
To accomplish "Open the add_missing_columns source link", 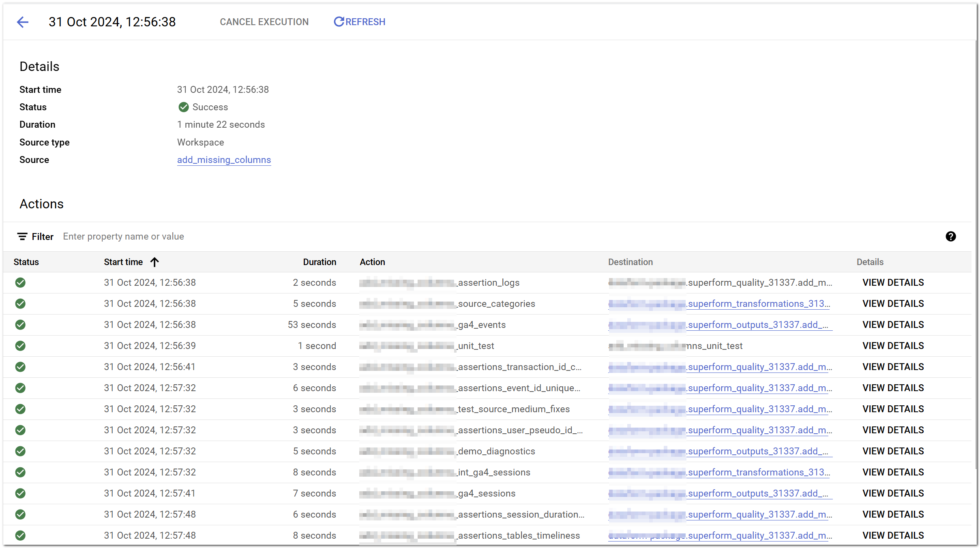I will pos(224,160).
